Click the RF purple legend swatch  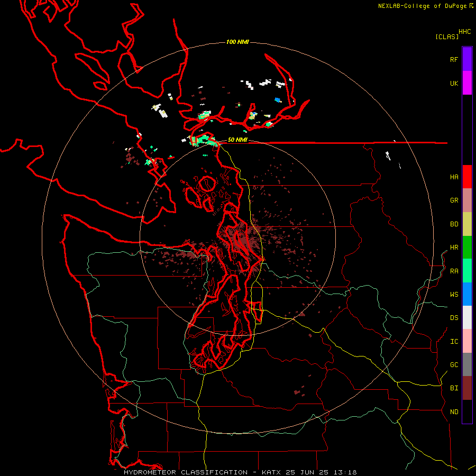tap(467, 59)
